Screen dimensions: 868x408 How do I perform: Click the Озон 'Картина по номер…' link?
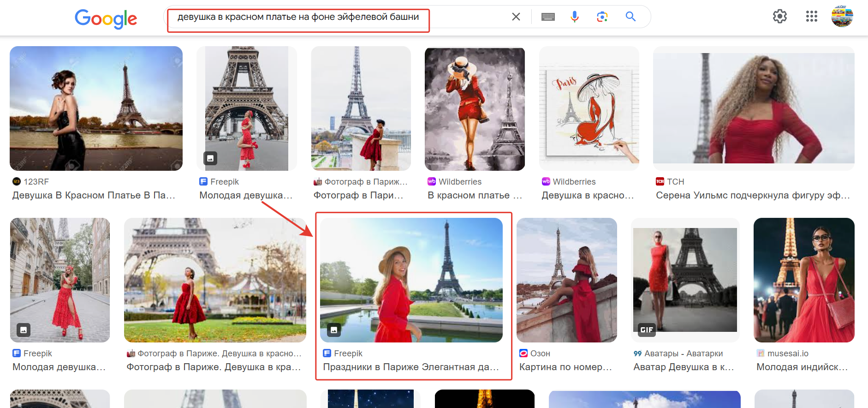point(565,367)
